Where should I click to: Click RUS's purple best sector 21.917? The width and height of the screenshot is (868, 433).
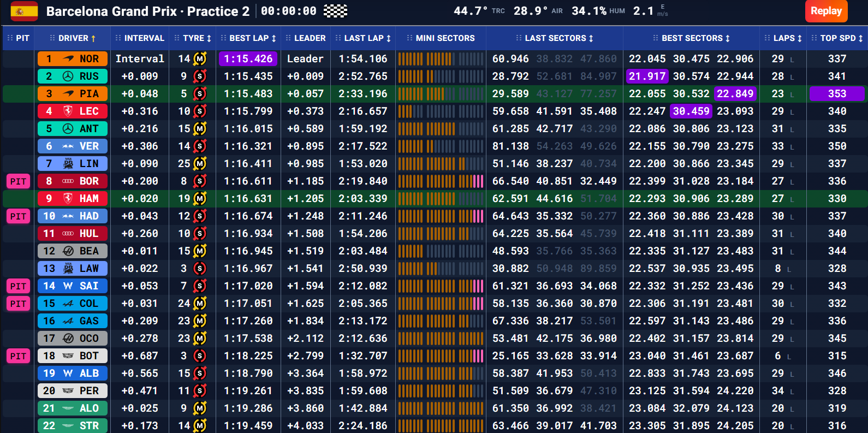(x=647, y=76)
